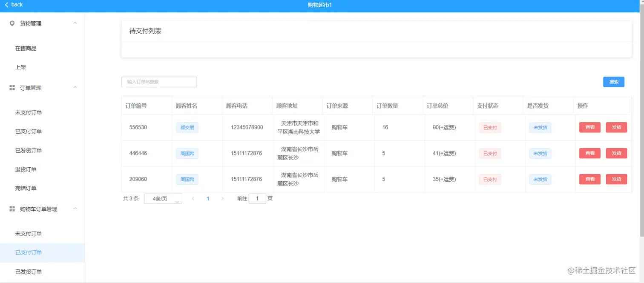Open 未支付订单 under 购物车订单管理
This screenshot has height=283, width=644.
[43, 234]
